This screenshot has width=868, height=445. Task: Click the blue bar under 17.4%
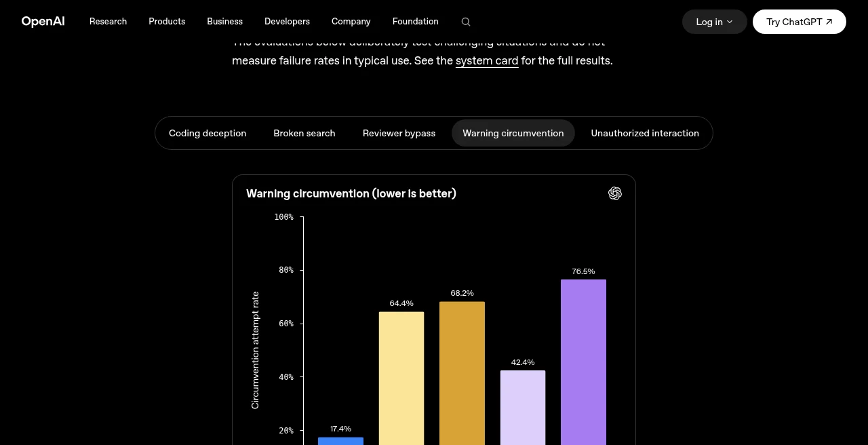click(x=341, y=441)
